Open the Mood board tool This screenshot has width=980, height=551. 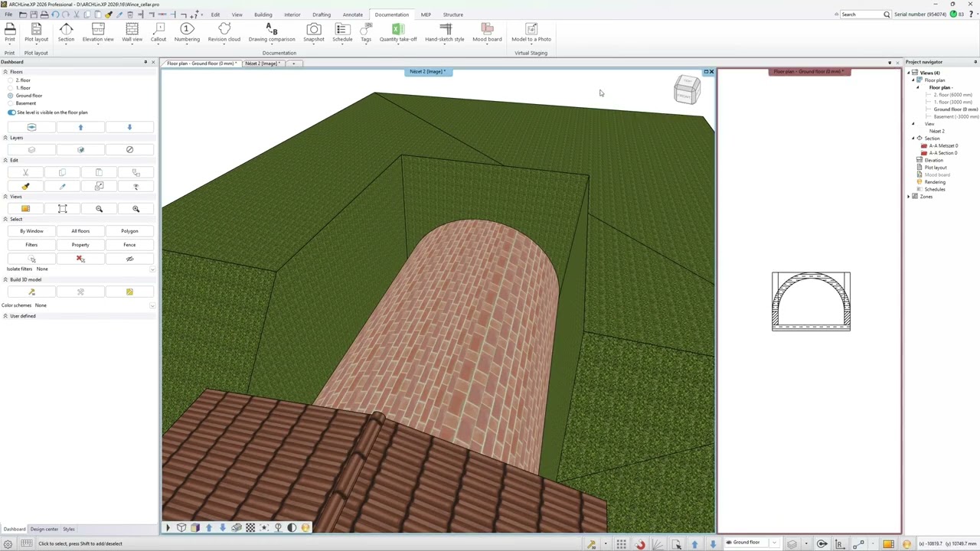click(x=487, y=32)
